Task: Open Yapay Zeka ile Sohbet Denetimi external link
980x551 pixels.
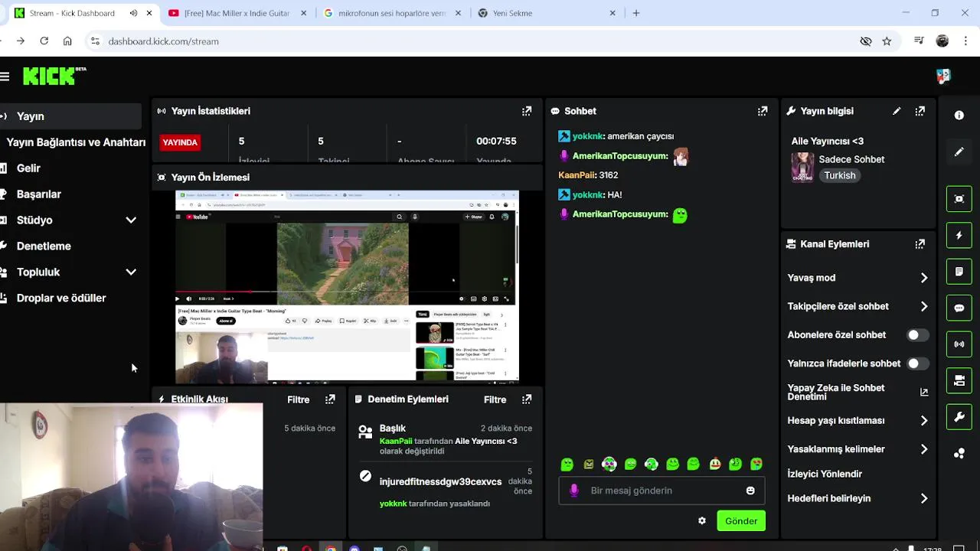Action: 924,392
